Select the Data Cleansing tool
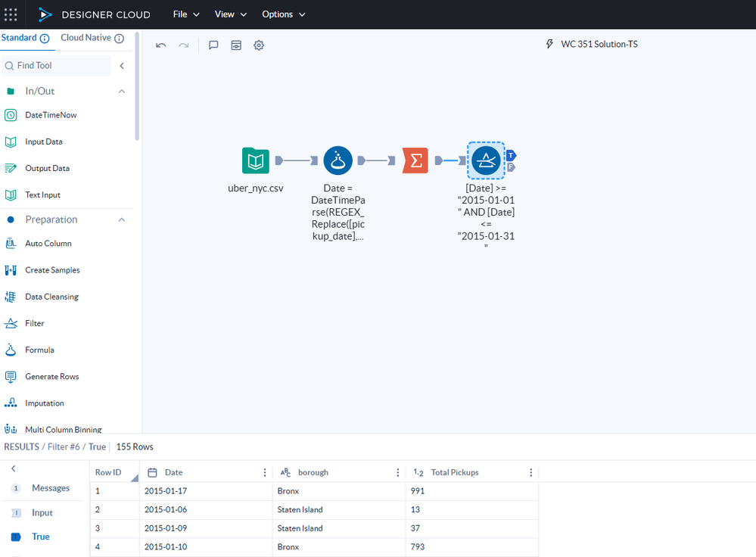756x557 pixels. point(51,297)
